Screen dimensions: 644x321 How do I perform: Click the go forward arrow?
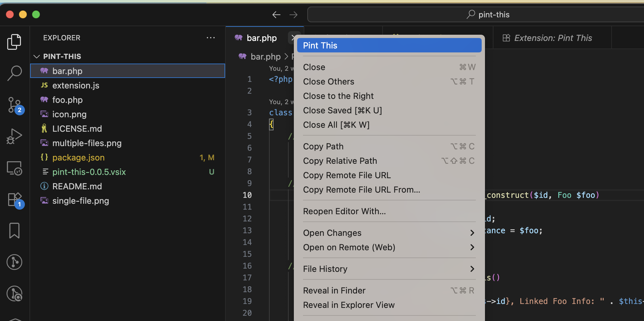point(294,14)
